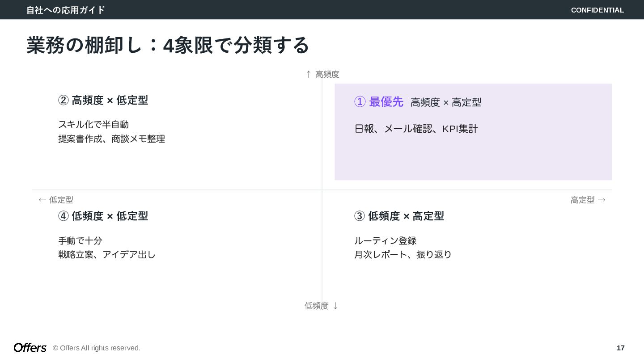Viewport: 644px width, 362px height.
Task: Select the 自社への応用ガイド header label
Action: point(66,10)
